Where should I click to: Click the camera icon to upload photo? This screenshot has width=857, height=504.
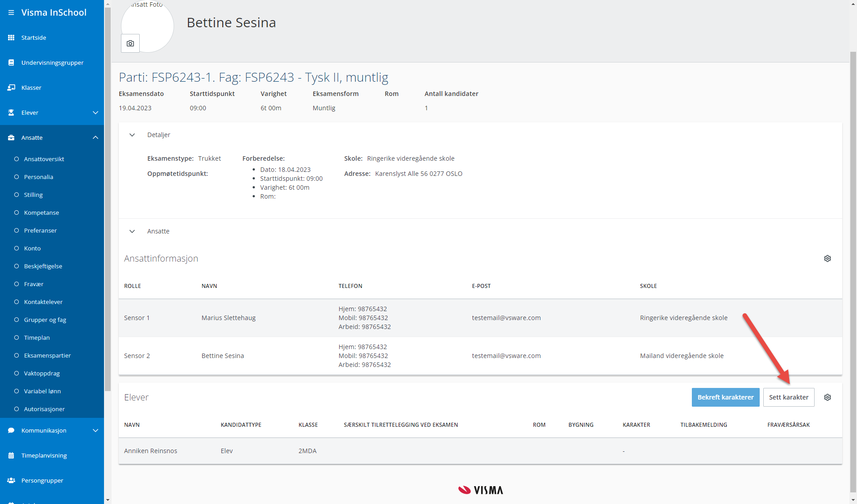coord(130,43)
